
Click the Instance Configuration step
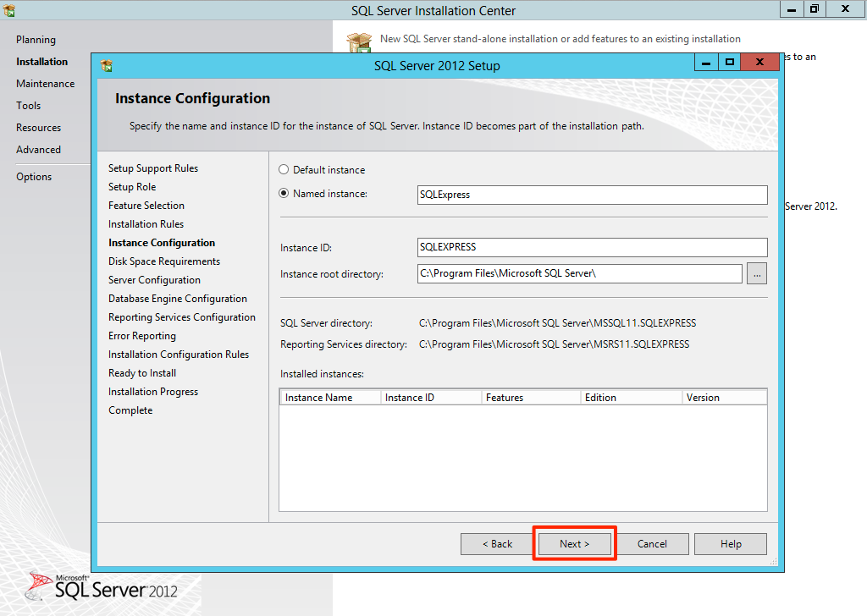pyautogui.click(x=162, y=243)
